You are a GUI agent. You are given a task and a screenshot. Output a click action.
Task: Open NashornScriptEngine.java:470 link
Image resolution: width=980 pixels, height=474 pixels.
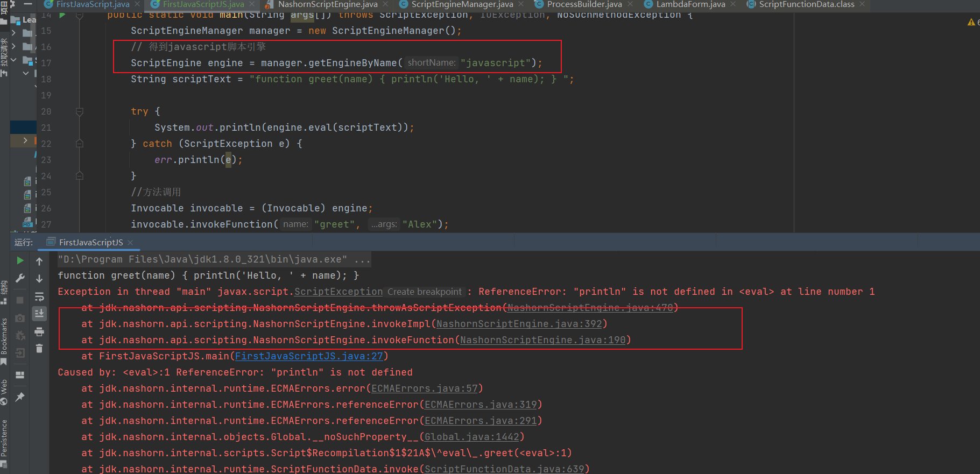pyautogui.click(x=590, y=308)
